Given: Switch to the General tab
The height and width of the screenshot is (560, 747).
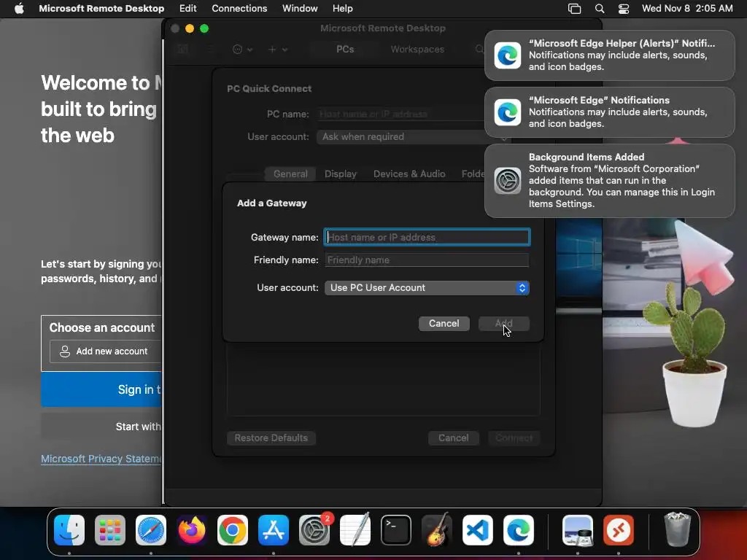Looking at the screenshot, I should point(290,174).
